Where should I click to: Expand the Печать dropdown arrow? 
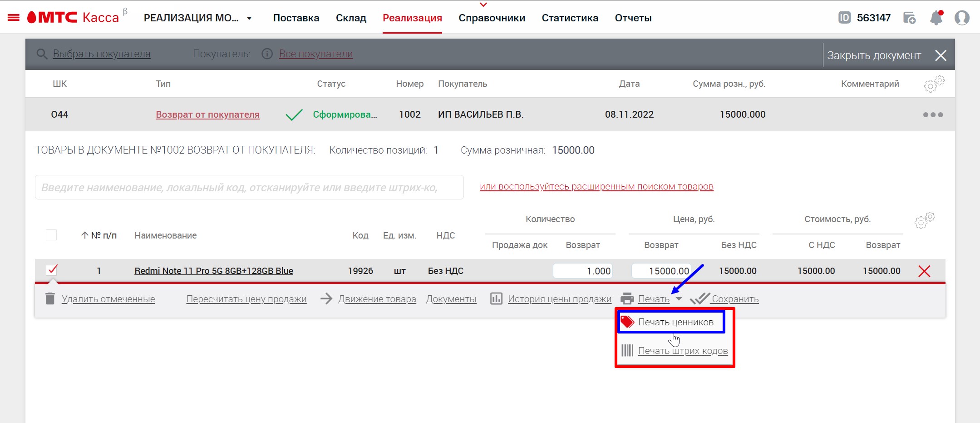(679, 299)
